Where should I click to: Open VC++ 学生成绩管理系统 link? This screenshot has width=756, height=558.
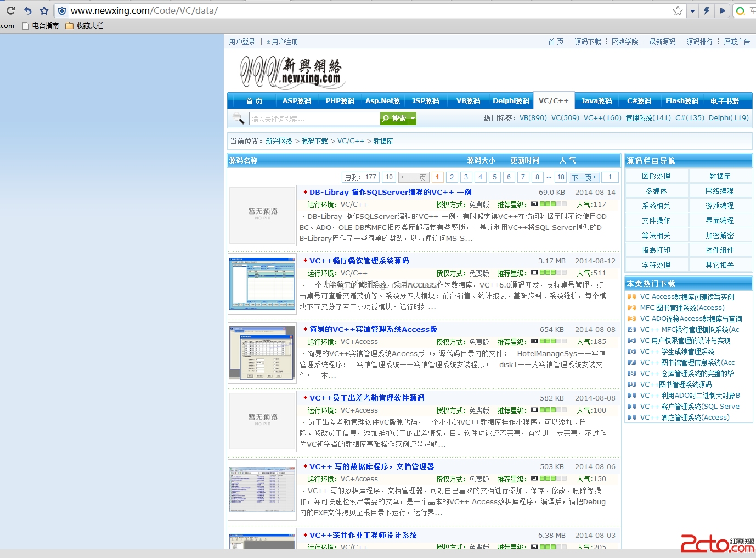[x=677, y=352]
